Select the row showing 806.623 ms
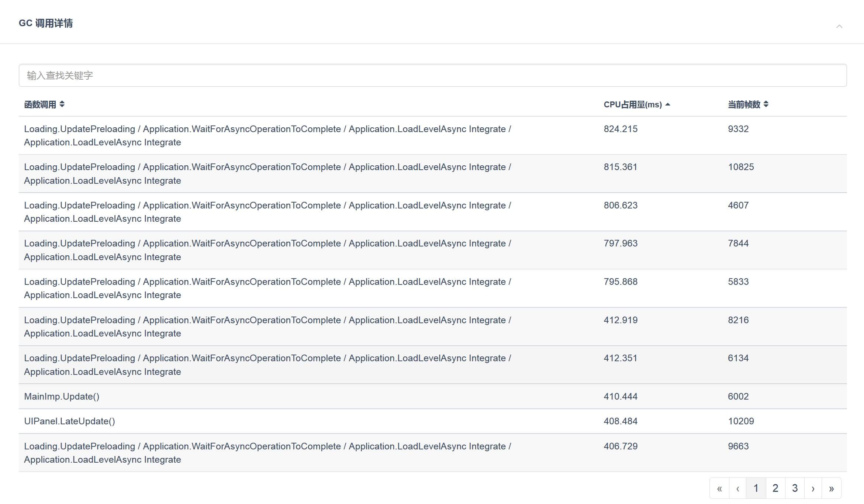This screenshot has height=504, width=864. coord(621,206)
